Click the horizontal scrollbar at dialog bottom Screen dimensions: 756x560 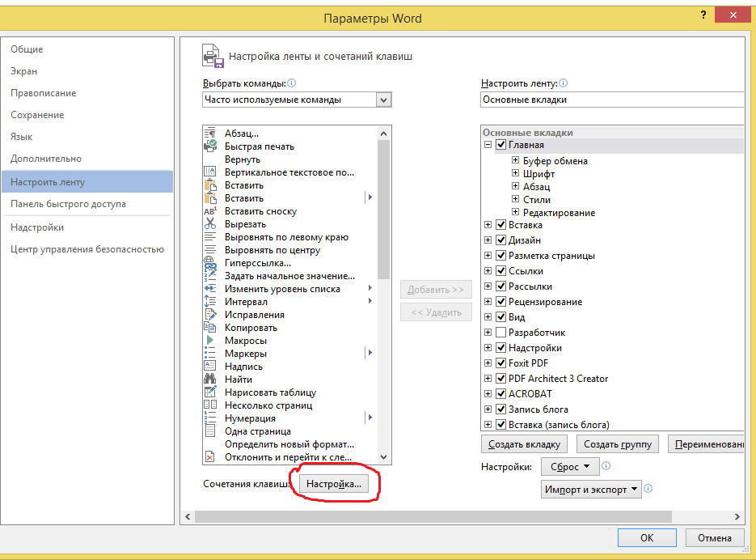tap(461, 515)
